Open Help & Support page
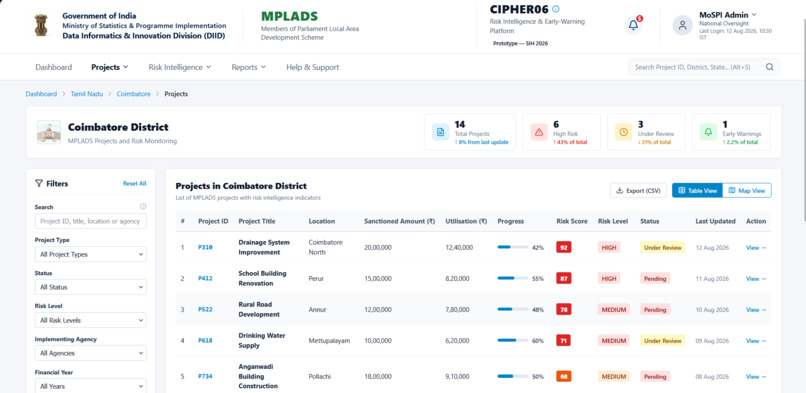Image resolution: width=806 pixels, height=393 pixels. (313, 67)
